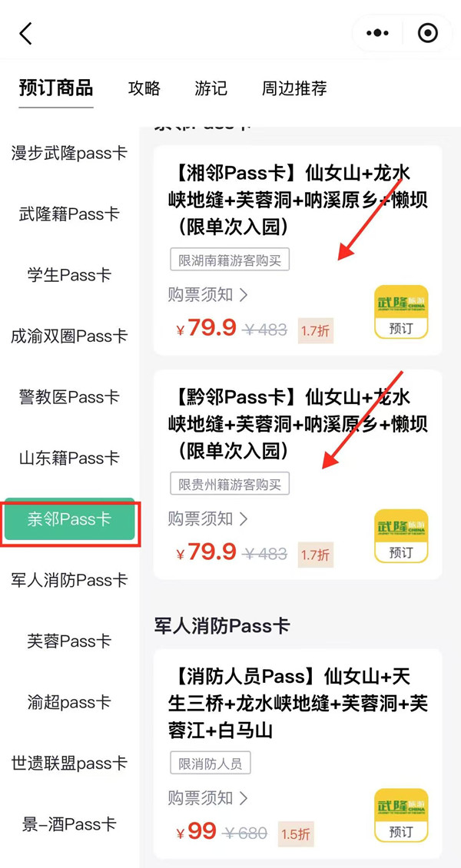461x868 pixels.
Task: Expand 购票须知 for 湘邻Pass卡
Action: pos(208,294)
